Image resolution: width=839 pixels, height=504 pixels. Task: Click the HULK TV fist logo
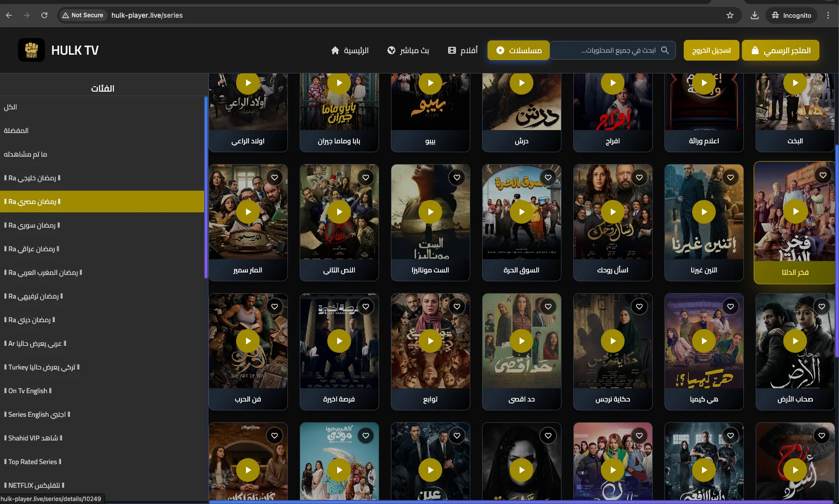[32, 50]
